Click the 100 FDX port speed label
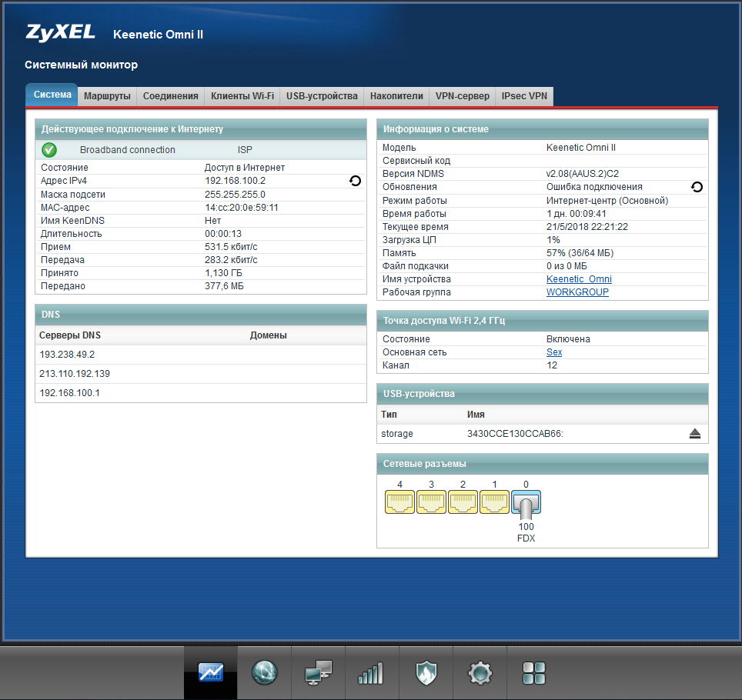 point(526,532)
